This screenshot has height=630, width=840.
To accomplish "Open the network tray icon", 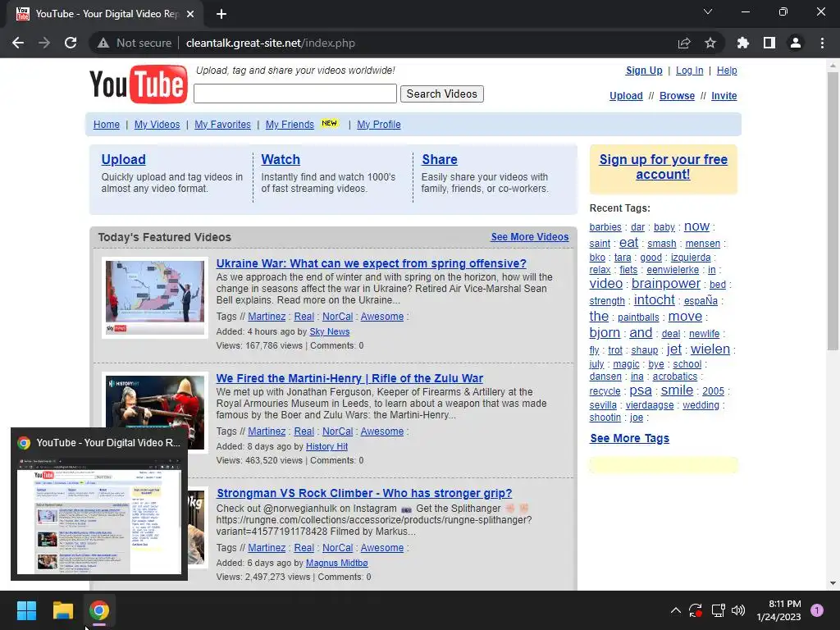I will [718, 610].
